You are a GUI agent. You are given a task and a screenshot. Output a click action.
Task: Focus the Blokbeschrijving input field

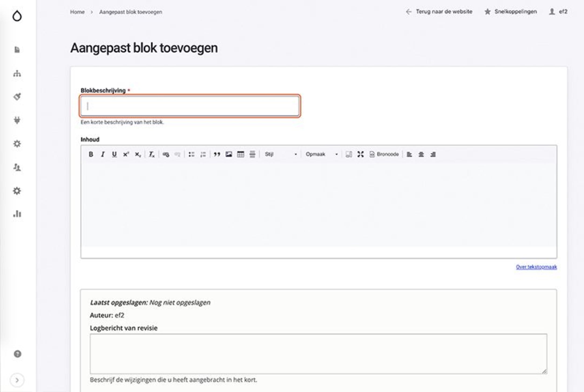point(190,106)
